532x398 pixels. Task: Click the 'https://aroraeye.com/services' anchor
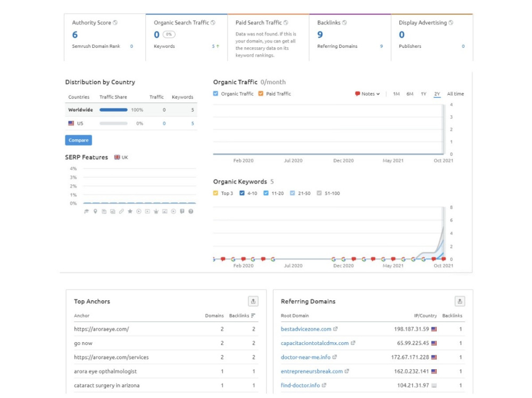point(111,357)
